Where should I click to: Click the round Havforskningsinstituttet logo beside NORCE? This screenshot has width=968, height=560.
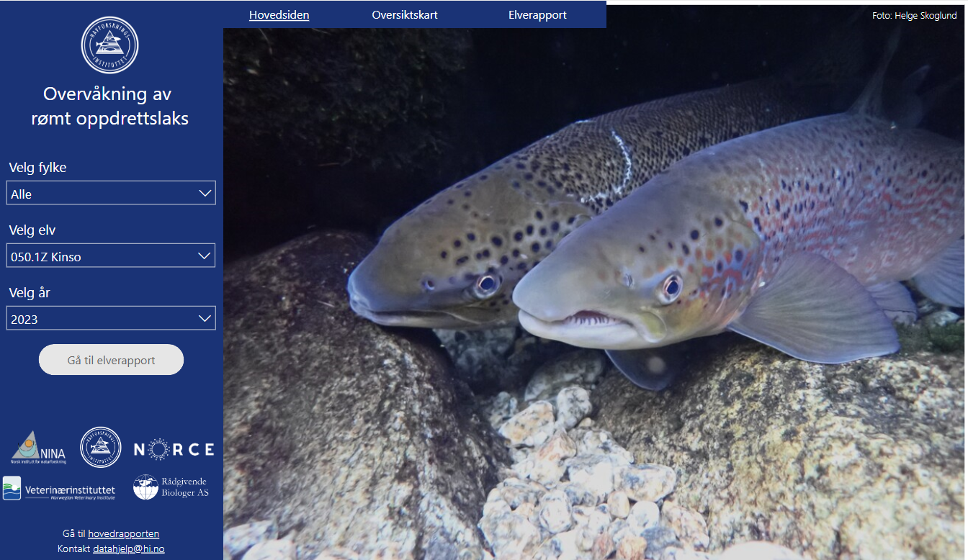[x=101, y=448]
